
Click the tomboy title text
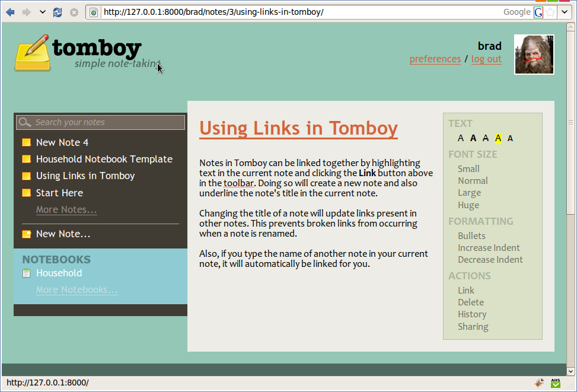[x=97, y=48]
